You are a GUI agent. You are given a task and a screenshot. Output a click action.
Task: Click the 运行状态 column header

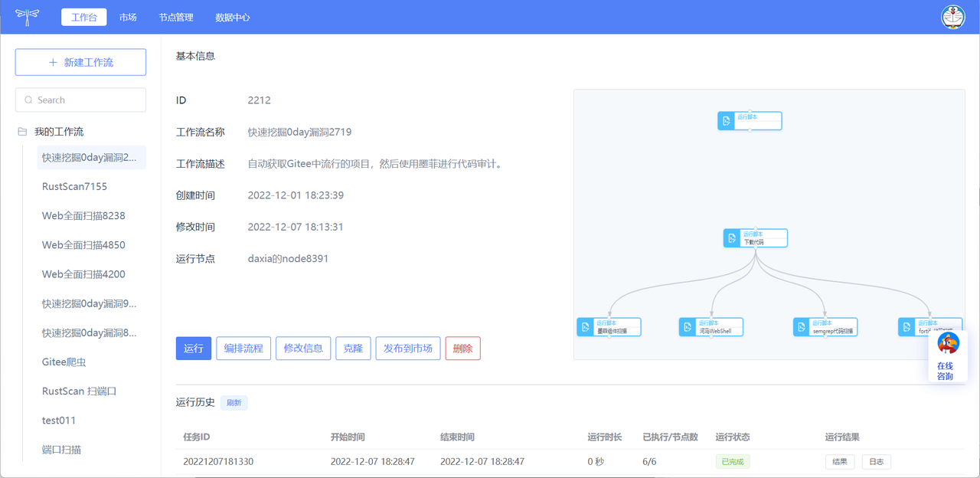pyautogui.click(x=733, y=437)
